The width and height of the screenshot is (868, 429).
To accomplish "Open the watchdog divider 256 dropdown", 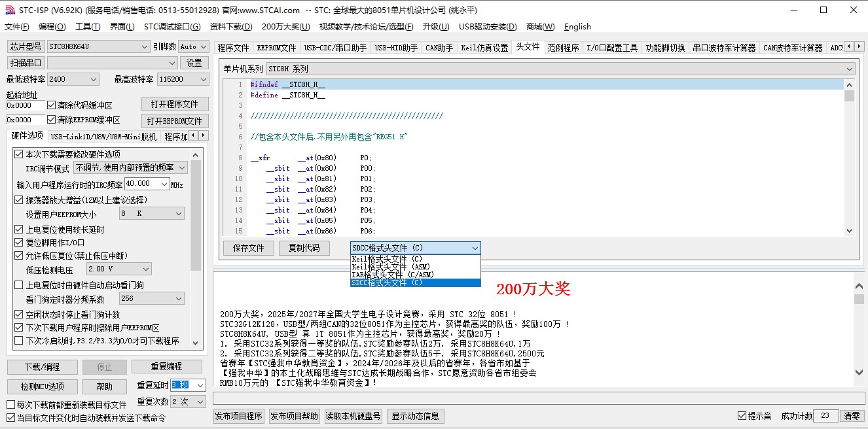I will 151,299.
